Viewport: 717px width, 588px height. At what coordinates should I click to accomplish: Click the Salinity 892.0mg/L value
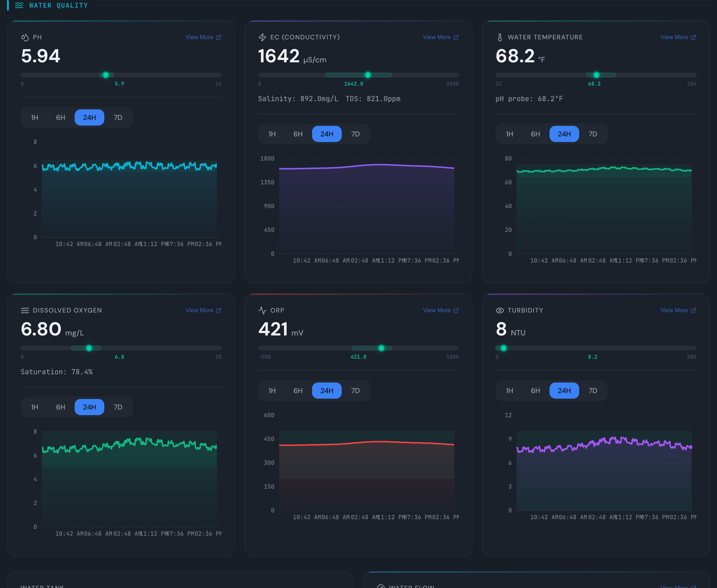point(298,98)
